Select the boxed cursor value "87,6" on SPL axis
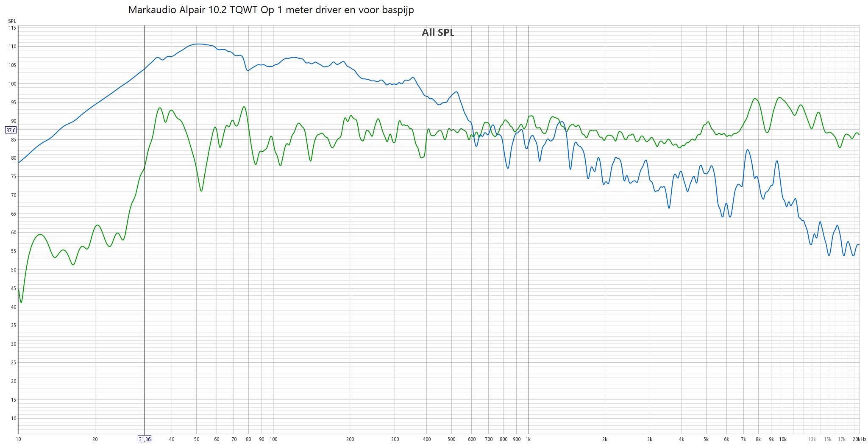This screenshot has height=444, width=868. (x=11, y=130)
